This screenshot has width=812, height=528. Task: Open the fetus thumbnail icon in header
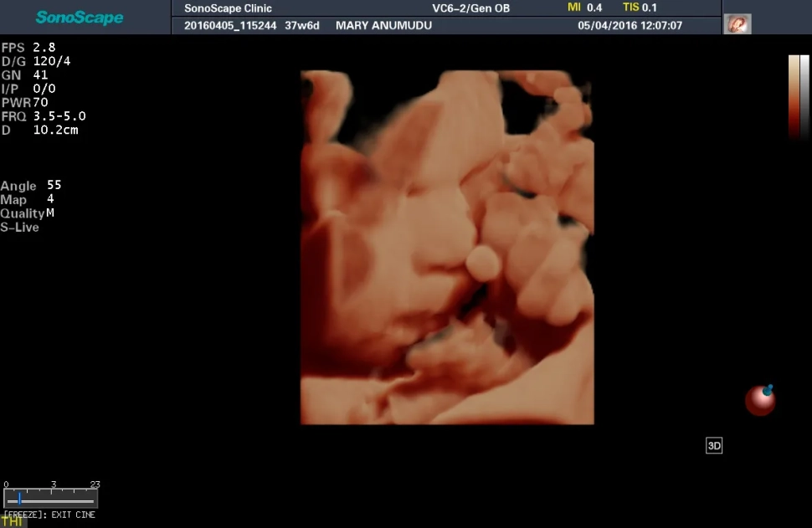[737, 24]
